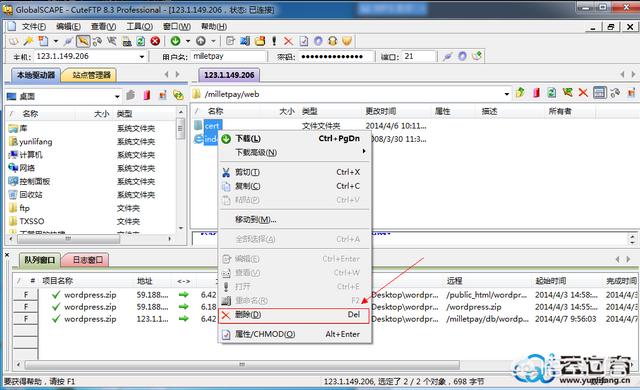Open the 工具(O) menu
Screen dimensions: 640x390
(x=139, y=27)
